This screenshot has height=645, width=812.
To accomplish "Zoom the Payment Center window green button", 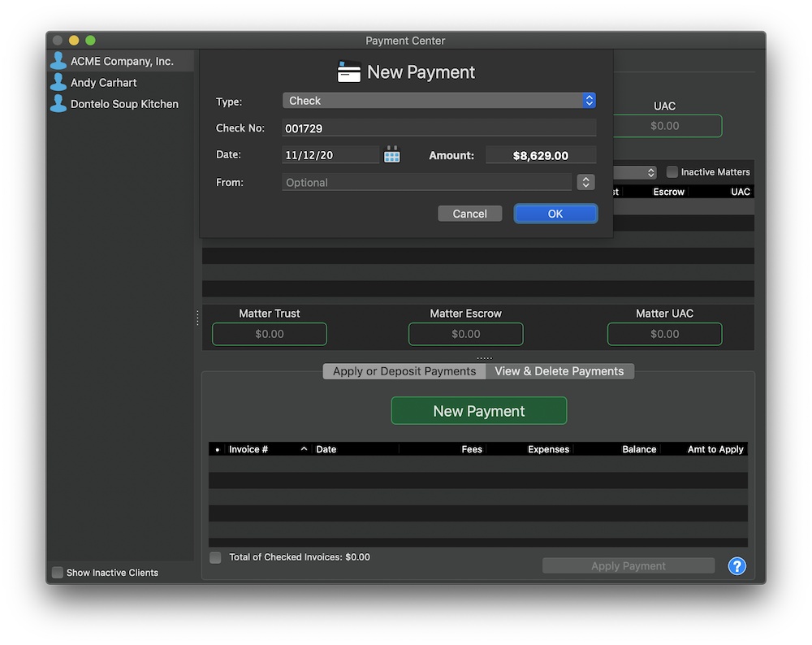I will point(90,41).
